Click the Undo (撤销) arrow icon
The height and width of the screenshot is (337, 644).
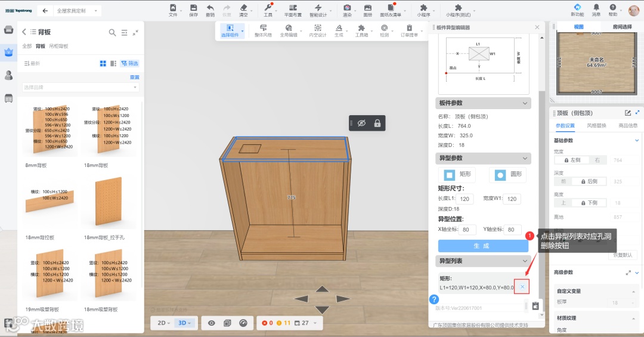click(x=210, y=8)
